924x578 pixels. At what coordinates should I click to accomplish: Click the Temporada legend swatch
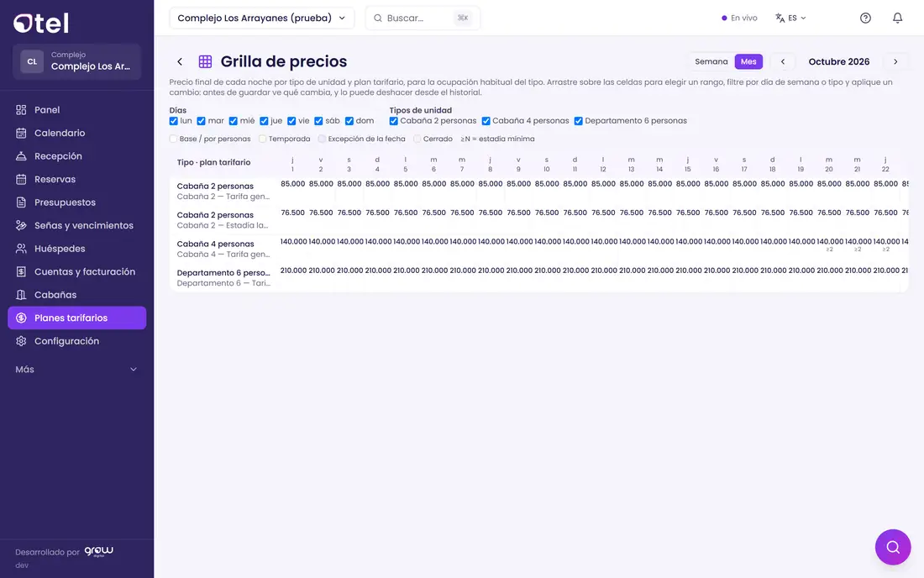tap(263, 139)
